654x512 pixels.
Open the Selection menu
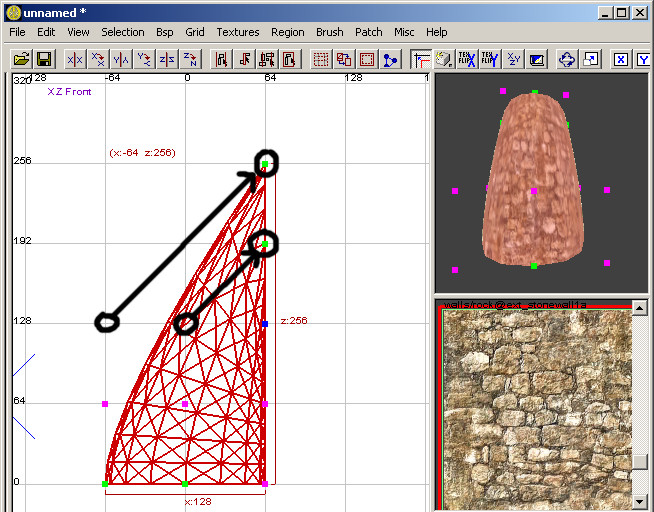tap(123, 32)
